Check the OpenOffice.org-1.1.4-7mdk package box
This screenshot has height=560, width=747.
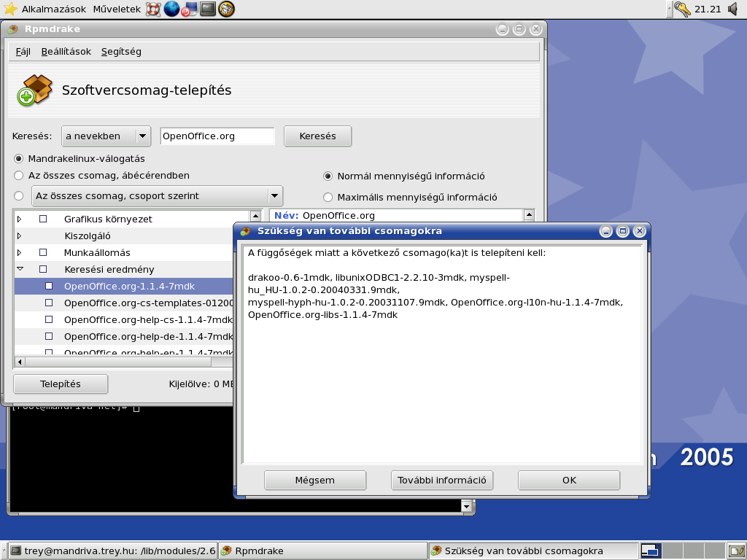point(49,286)
